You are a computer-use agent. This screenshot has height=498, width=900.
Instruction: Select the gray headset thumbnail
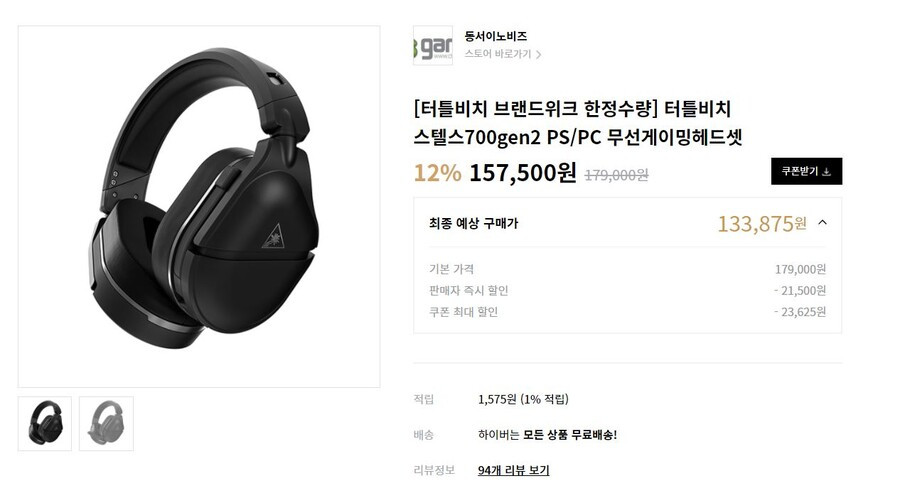[106, 423]
